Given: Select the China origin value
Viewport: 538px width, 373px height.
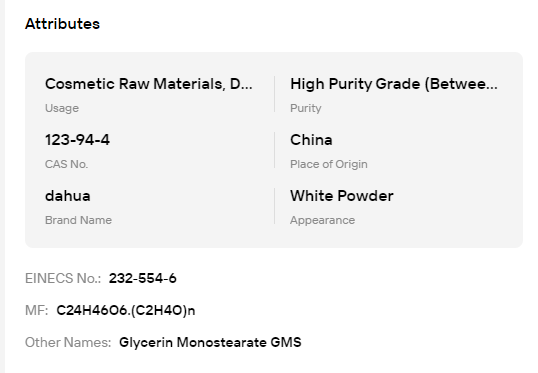Looking at the screenshot, I should click(311, 140).
